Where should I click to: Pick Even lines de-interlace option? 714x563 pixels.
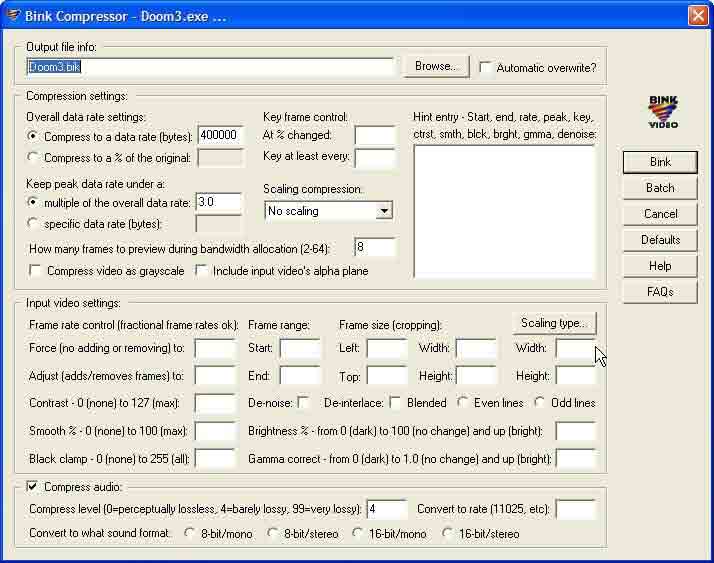point(464,403)
